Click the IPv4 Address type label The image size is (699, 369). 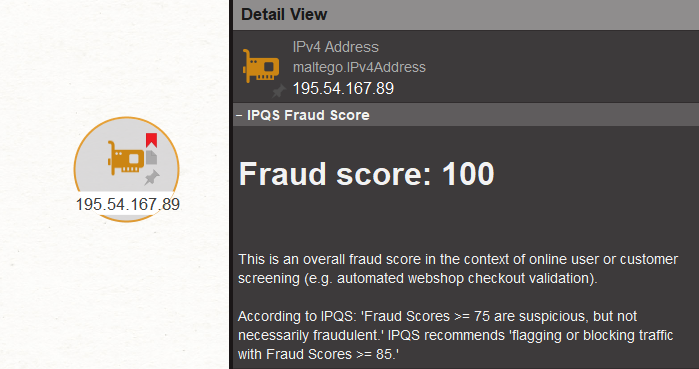pos(336,47)
